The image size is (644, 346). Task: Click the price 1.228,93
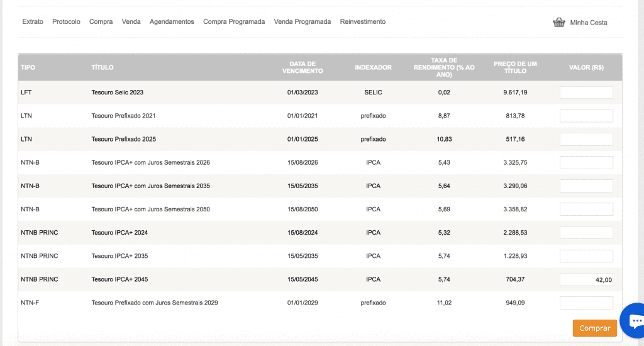515,256
